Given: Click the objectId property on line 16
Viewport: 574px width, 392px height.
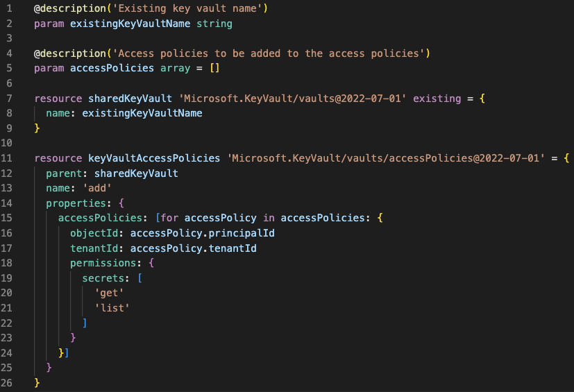Looking at the screenshot, I should point(94,233).
